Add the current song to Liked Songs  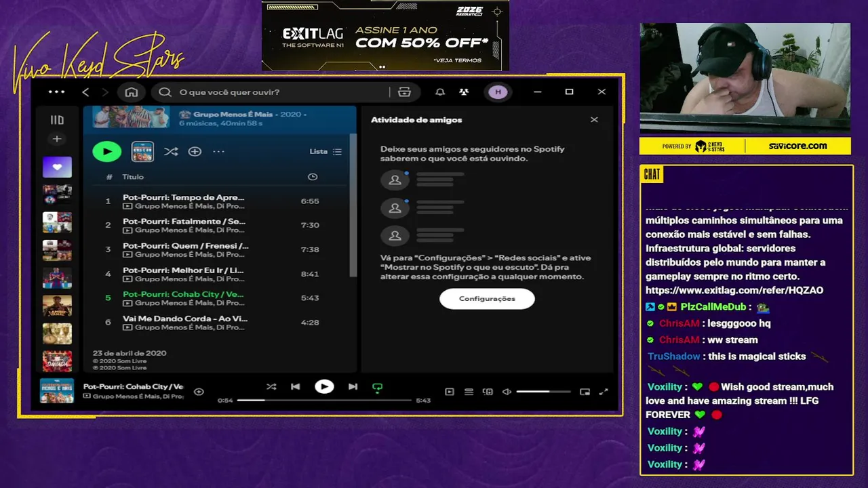click(199, 392)
